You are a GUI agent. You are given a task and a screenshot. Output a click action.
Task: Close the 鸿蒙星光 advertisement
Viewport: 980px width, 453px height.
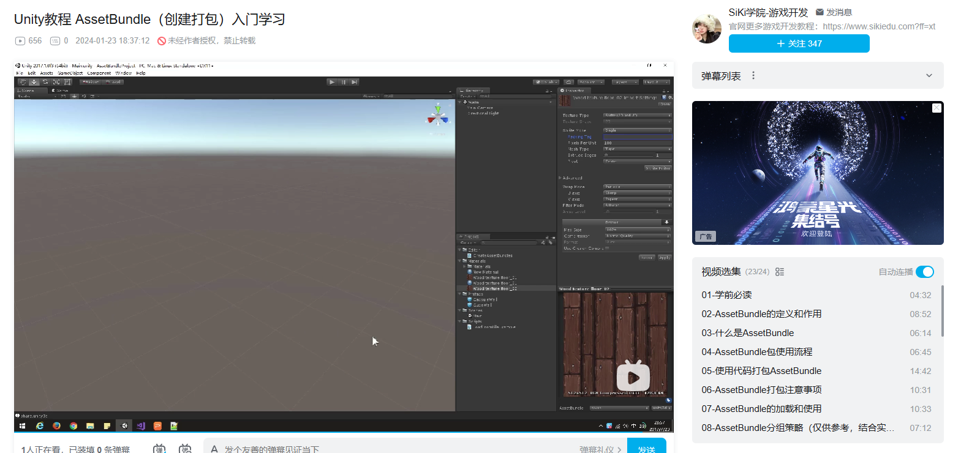[937, 108]
